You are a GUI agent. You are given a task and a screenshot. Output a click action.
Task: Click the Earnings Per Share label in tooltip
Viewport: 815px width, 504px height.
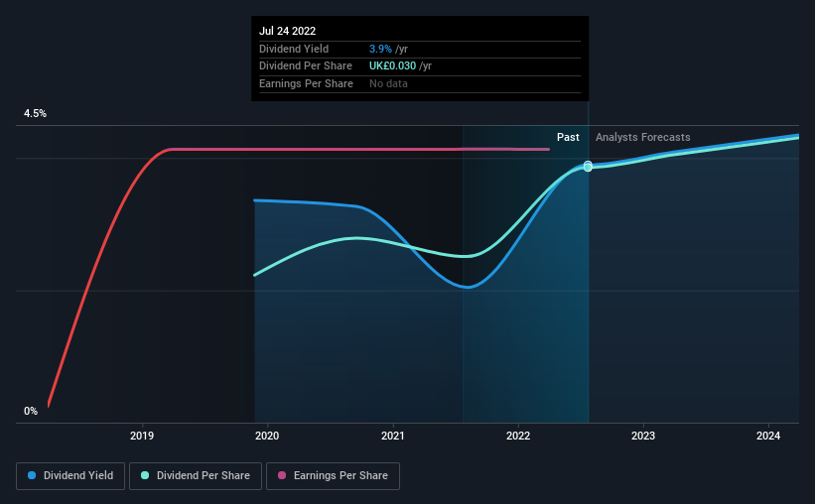(x=306, y=83)
